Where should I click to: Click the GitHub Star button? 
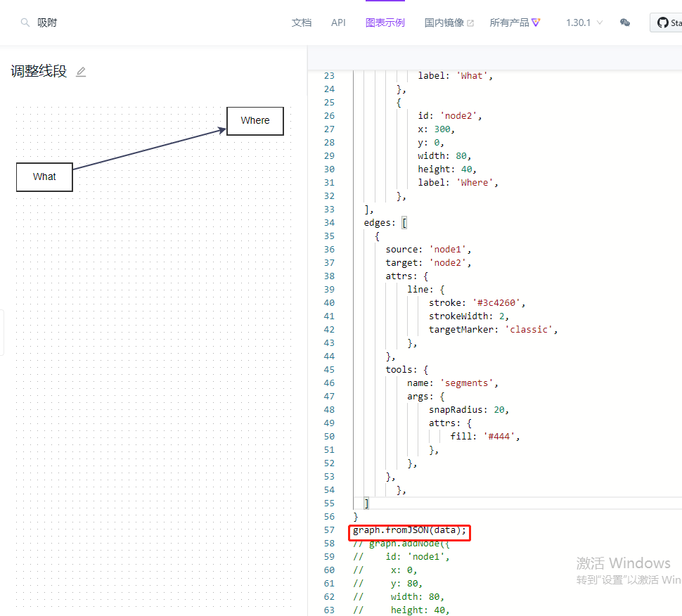coord(667,23)
